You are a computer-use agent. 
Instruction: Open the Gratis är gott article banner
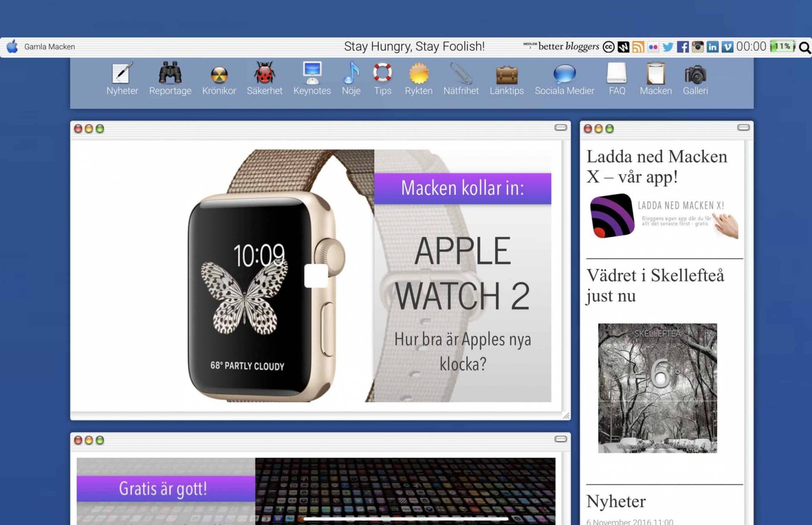tap(166, 489)
